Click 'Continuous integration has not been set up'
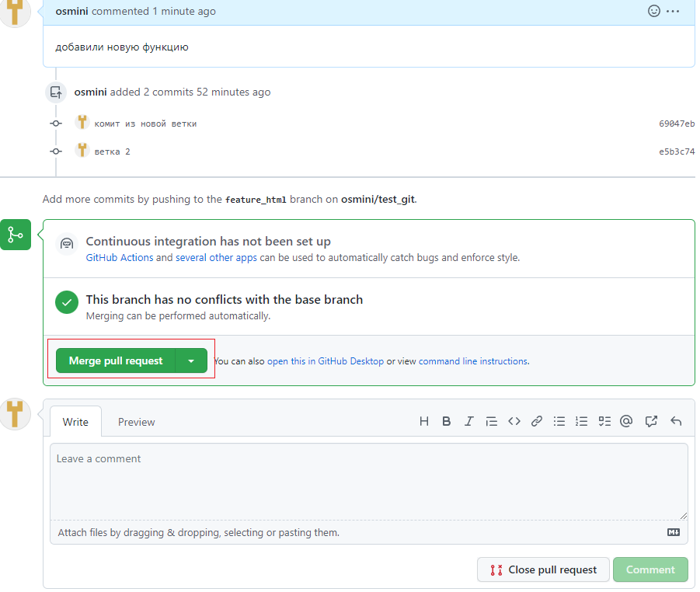700x592 pixels. click(x=208, y=242)
